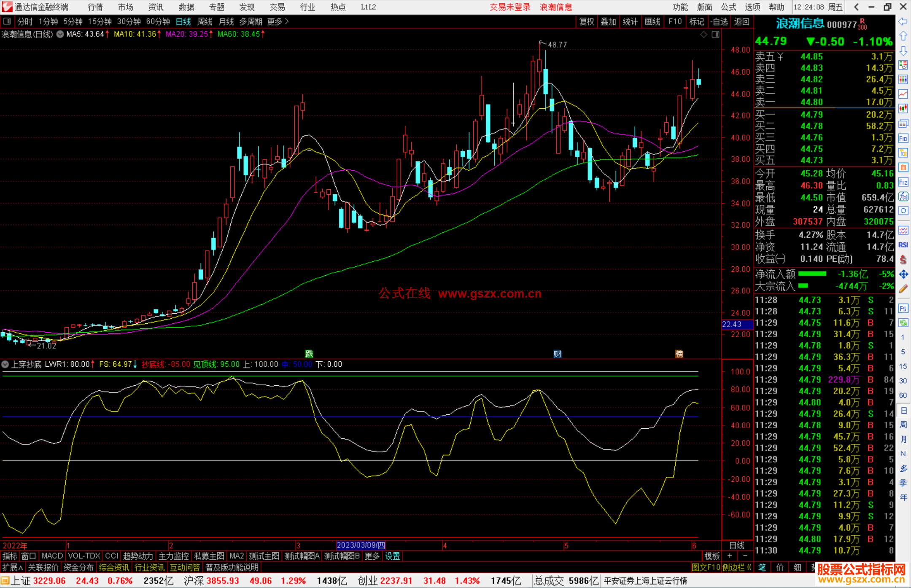Open the orange document icon in sidebar
Screen dimensions: 911x588
tap(903, 167)
